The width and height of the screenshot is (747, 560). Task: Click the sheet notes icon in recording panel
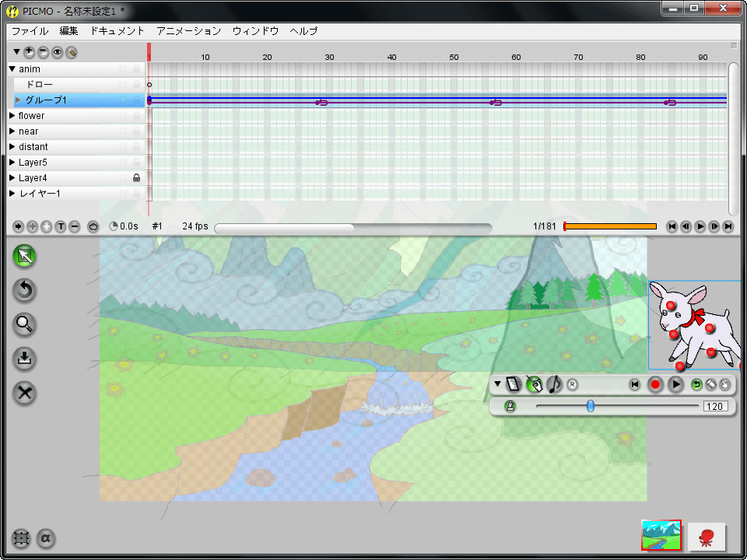click(x=513, y=383)
